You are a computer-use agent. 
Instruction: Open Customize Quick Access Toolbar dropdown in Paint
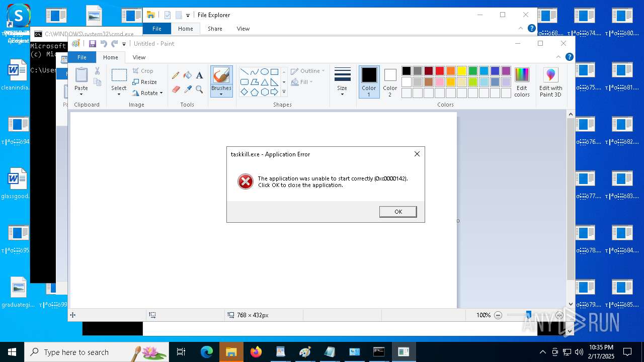[x=124, y=44]
